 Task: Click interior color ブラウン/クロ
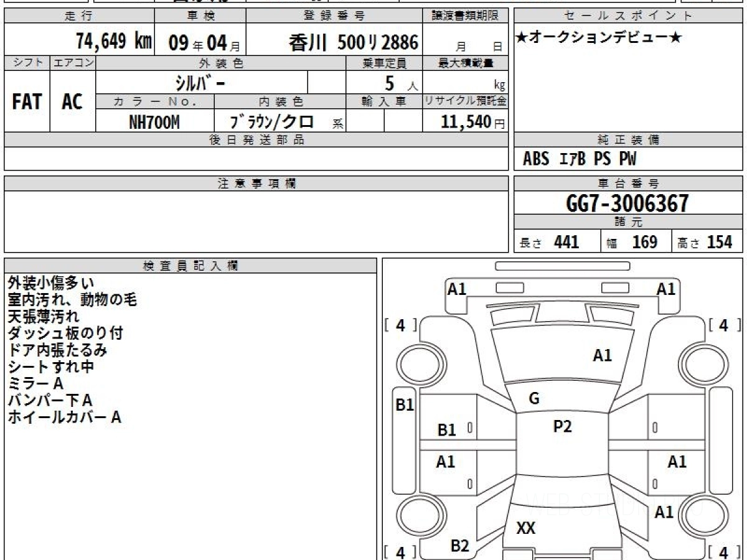(272, 121)
